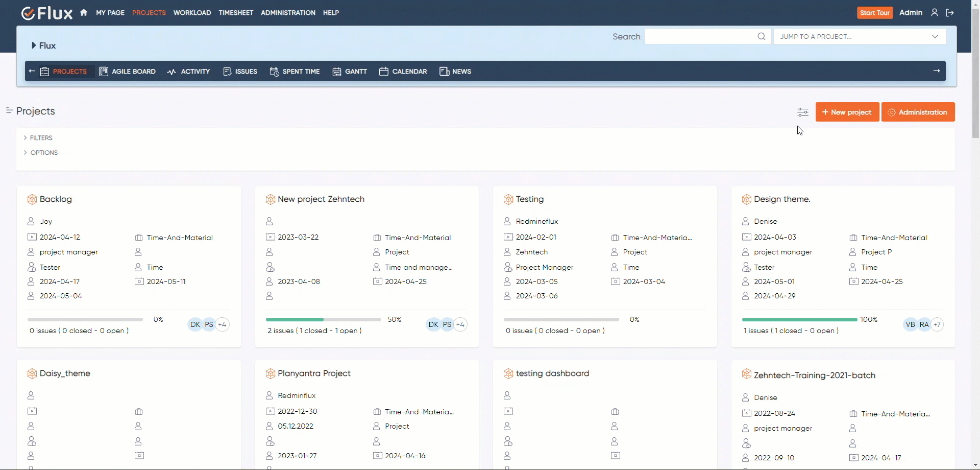The width and height of the screenshot is (980, 470).
Task: Click into the Search input field
Action: point(699,36)
